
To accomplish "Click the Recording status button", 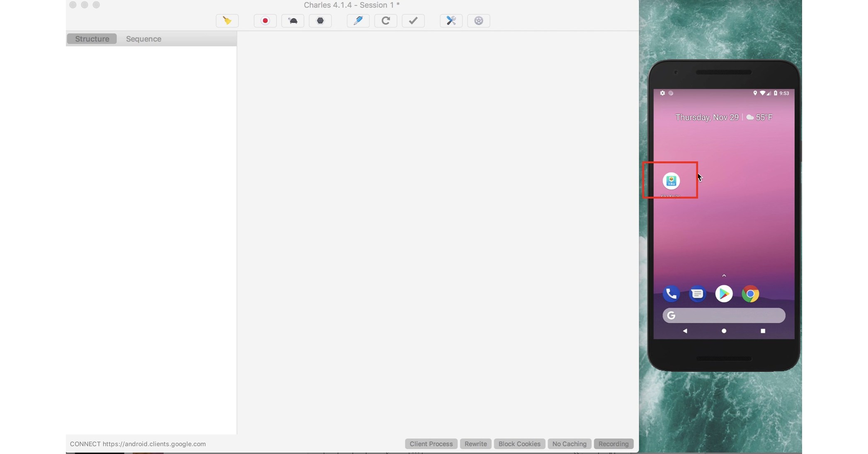I will [613, 444].
